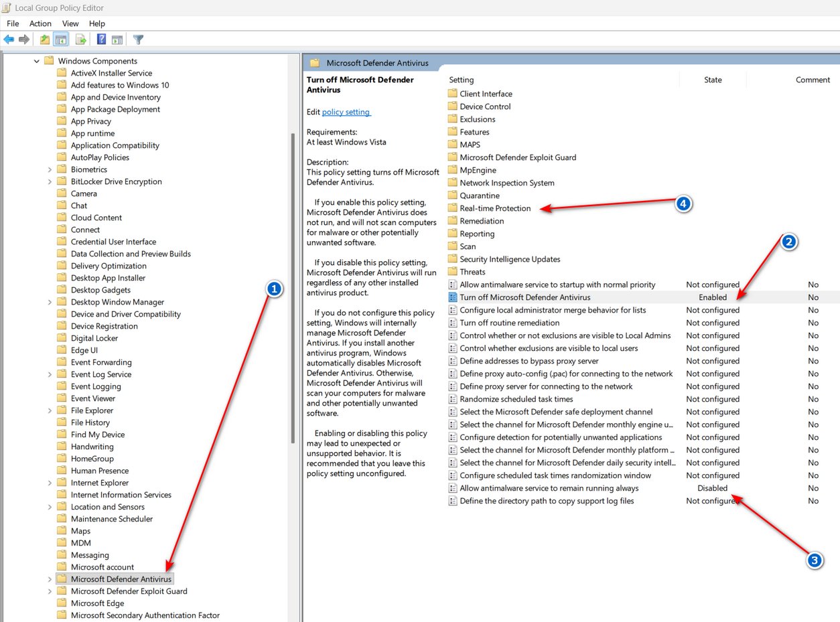Open the View menu

click(x=70, y=23)
